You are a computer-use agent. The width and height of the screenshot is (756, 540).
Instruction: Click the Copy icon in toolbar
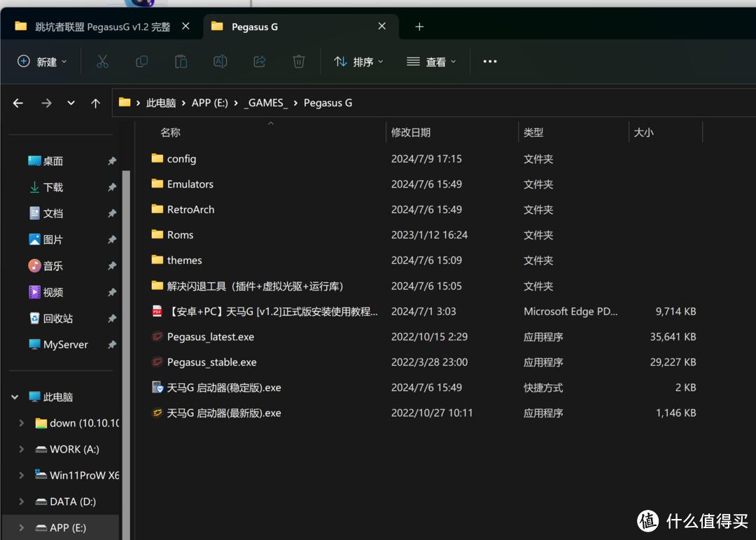[x=141, y=62]
